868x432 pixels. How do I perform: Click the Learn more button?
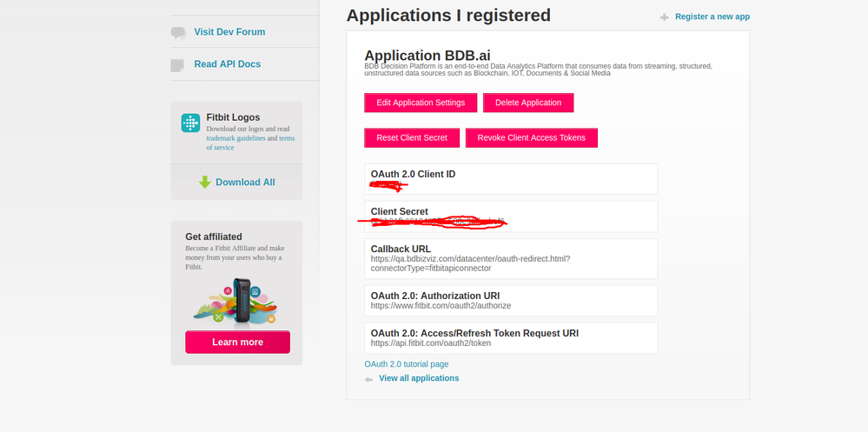(237, 342)
